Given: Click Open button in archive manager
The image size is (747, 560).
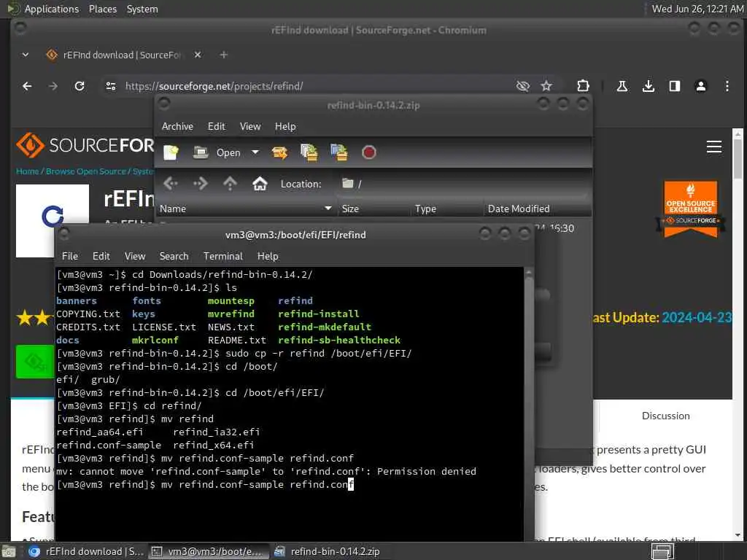Looking at the screenshot, I should click(217, 153).
